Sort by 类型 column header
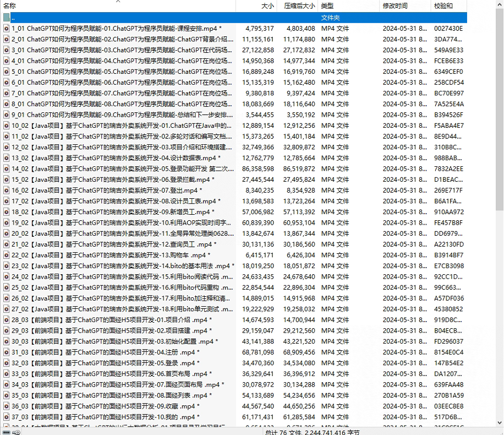 327,6
